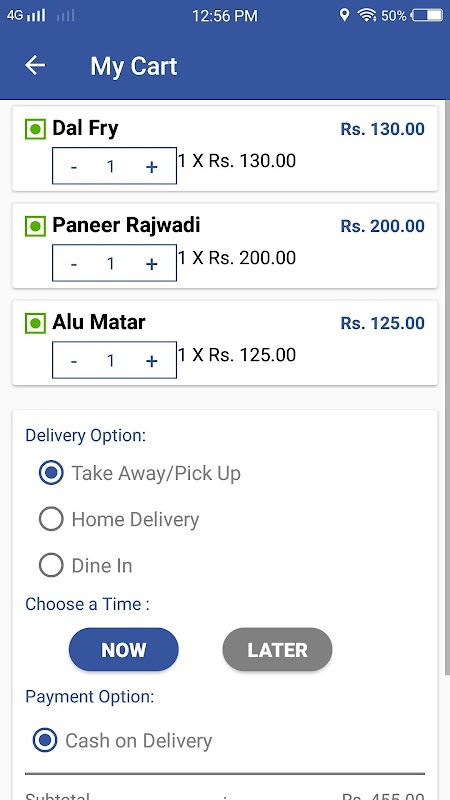The height and width of the screenshot is (800, 450).
Task: Click the green veg icon beside Alu Matar
Action: click(35, 323)
